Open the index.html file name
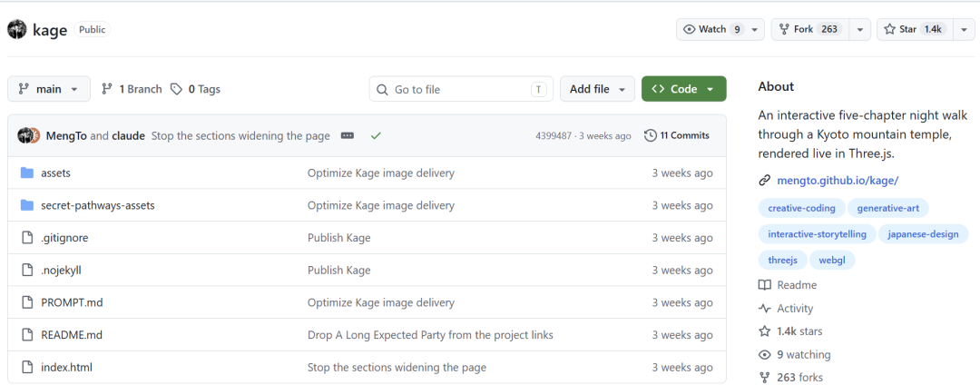The height and width of the screenshot is (385, 980). [x=66, y=368]
